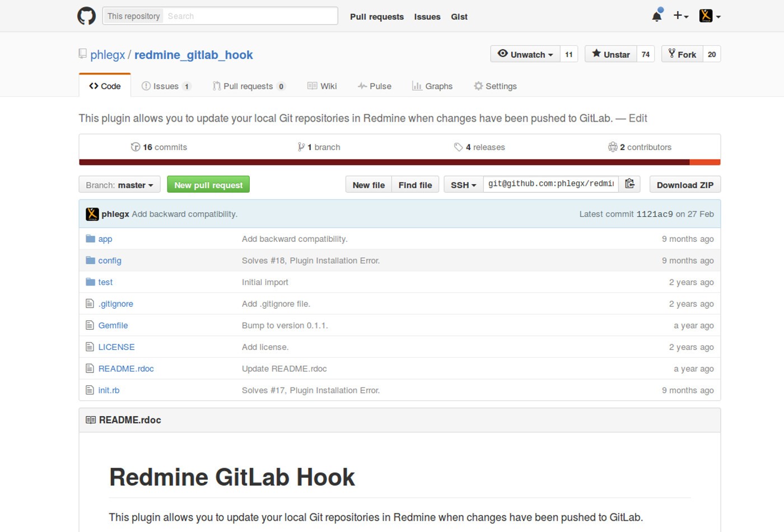
Task: Open the 2 contributors link
Action: (640, 147)
